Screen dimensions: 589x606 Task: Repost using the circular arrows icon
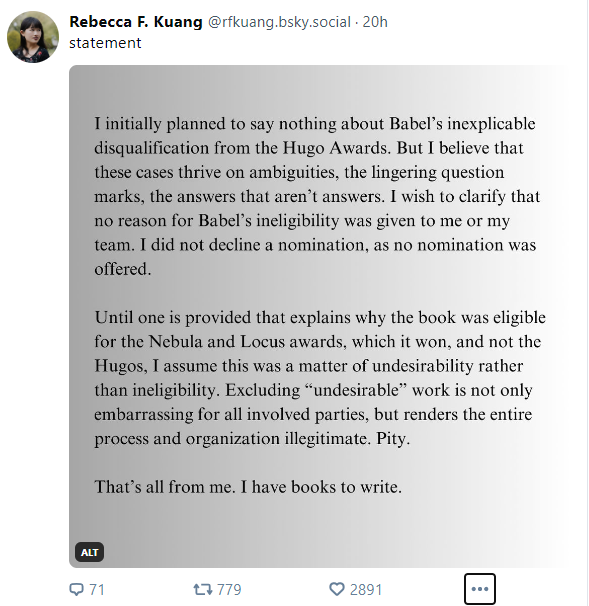203,589
